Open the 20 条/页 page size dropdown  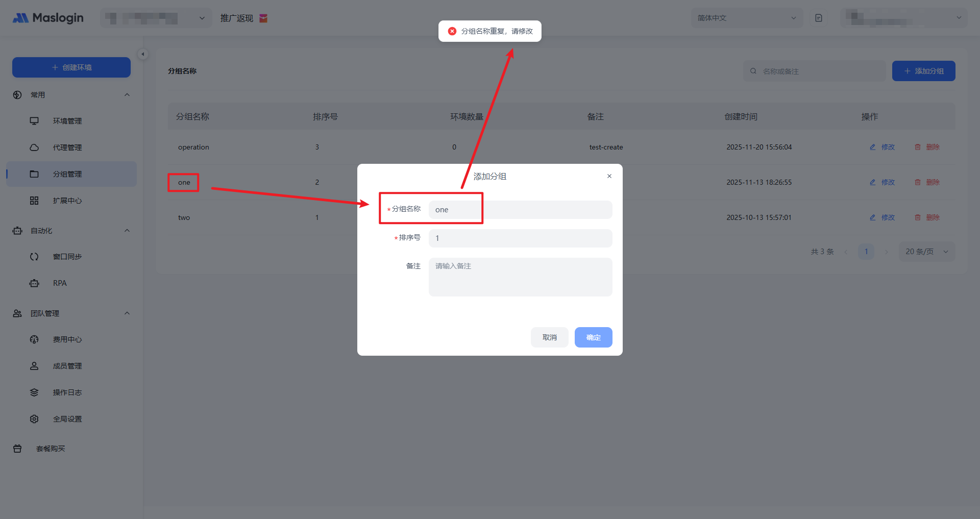[926, 252]
